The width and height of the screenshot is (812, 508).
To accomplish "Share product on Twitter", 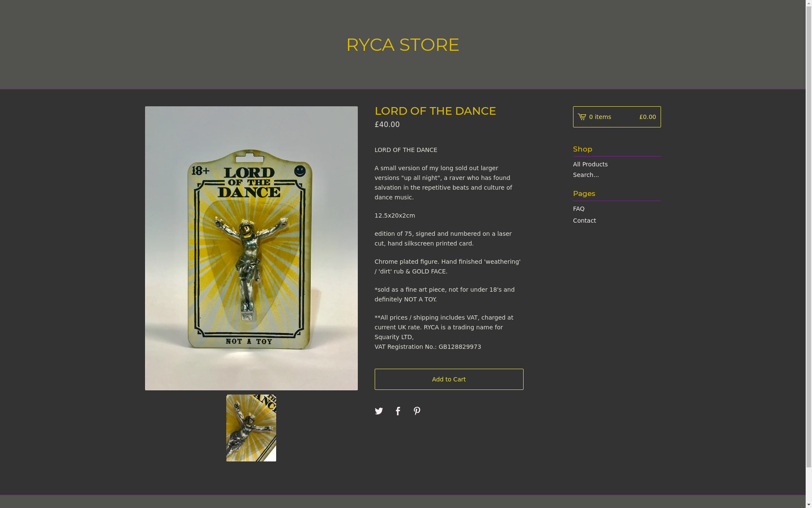I will (x=379, y=411).
